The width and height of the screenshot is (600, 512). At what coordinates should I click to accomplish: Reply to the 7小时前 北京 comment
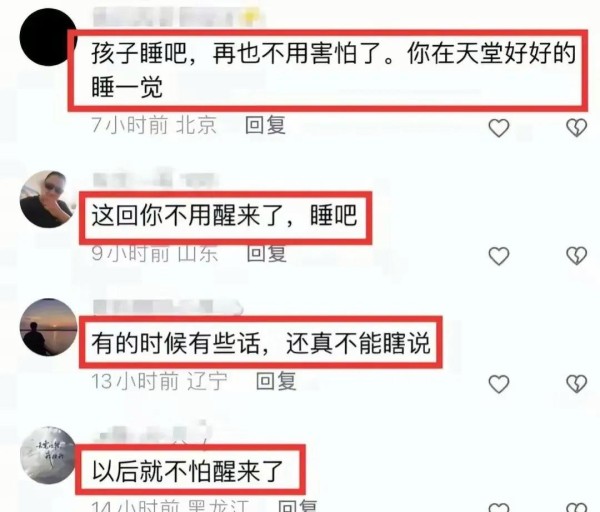[265, 125]
